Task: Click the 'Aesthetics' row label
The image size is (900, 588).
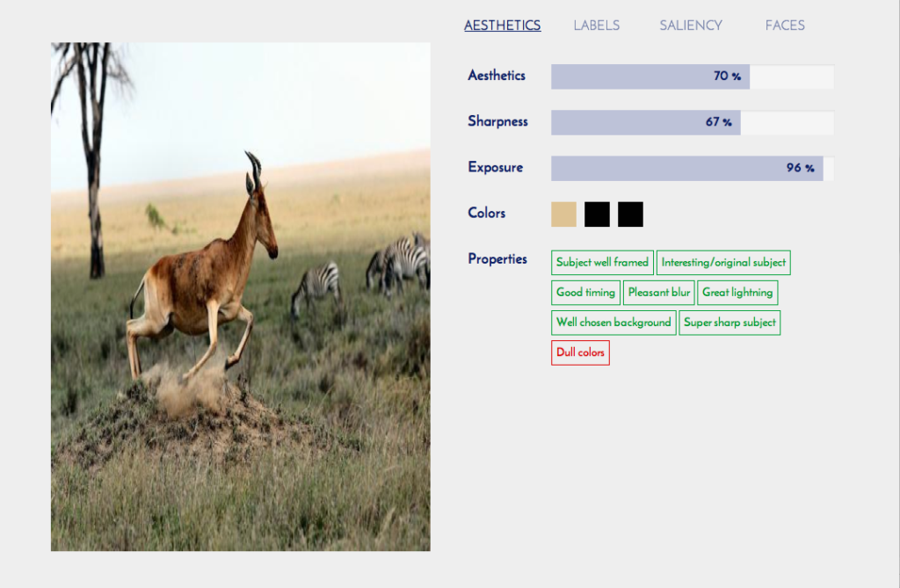Action: click(x=497, y=76)
